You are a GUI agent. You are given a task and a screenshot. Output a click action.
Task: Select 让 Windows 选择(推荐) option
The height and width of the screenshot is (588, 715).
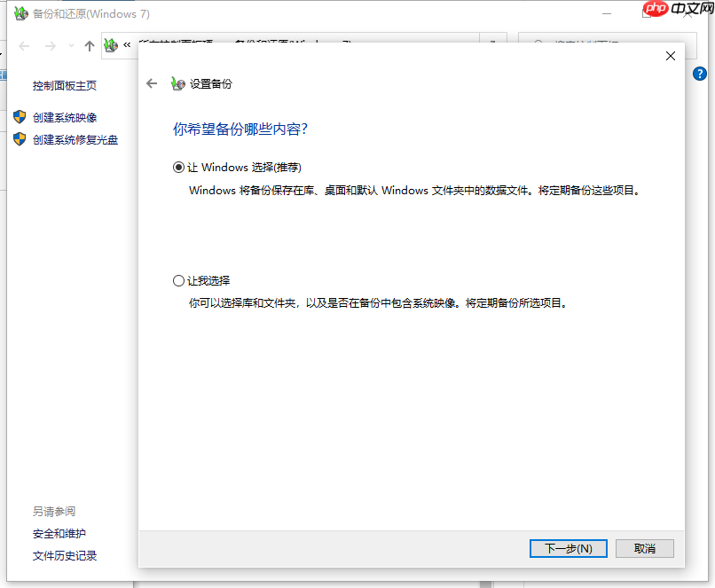[179, 167]
